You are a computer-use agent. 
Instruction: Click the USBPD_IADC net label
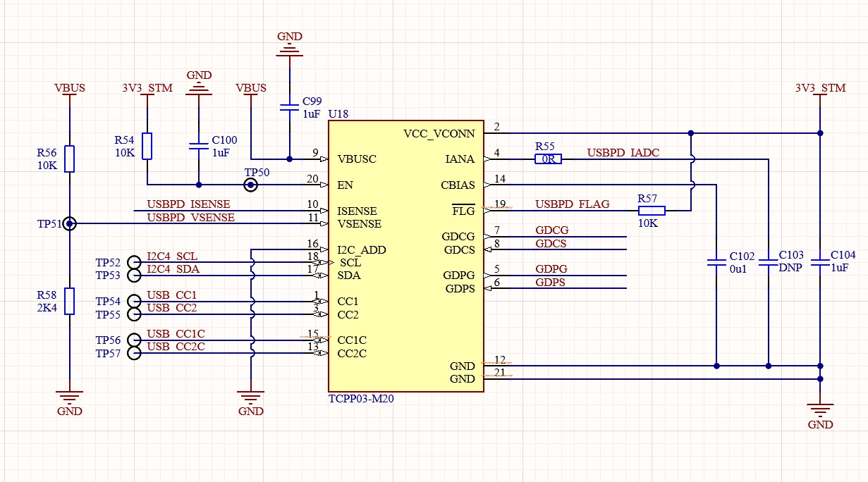[x=623, y=153]
